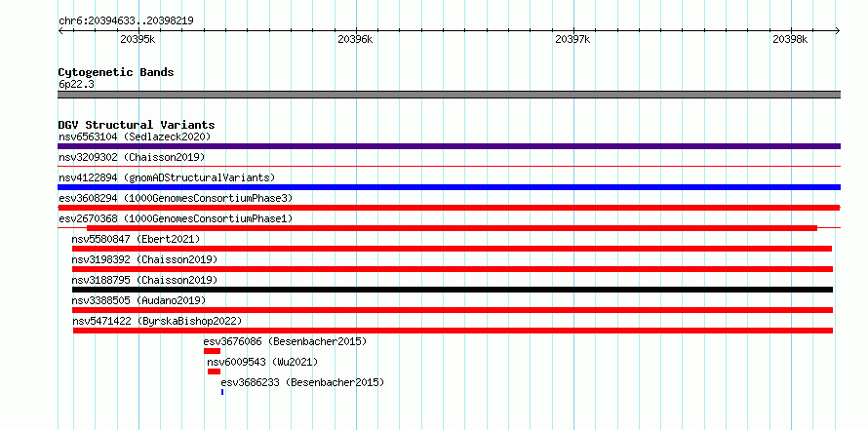Select the short red esv3676086 bar
This screenshot has height=430, width=868.
pyautogui.click(x=212, y=351)
